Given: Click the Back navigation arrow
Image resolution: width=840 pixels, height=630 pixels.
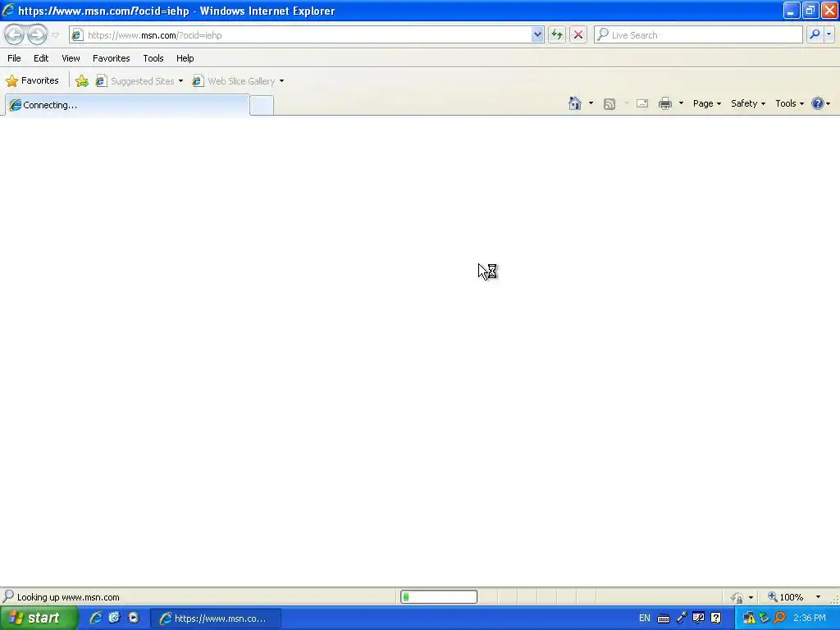Looking at the screenshot, I should 15,34.
